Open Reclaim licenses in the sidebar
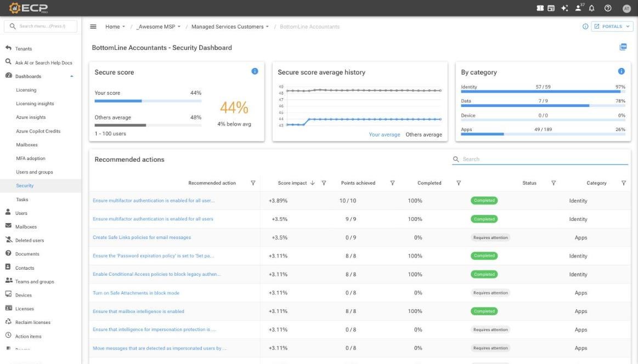The height and width of the screenshot is (364, 638). point(32,322)
